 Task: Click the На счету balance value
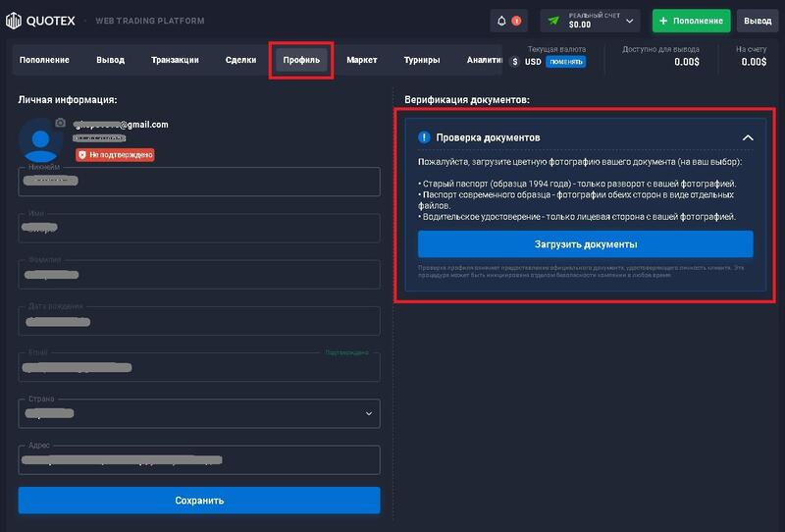pyautogui.click(x=754, y=62)
